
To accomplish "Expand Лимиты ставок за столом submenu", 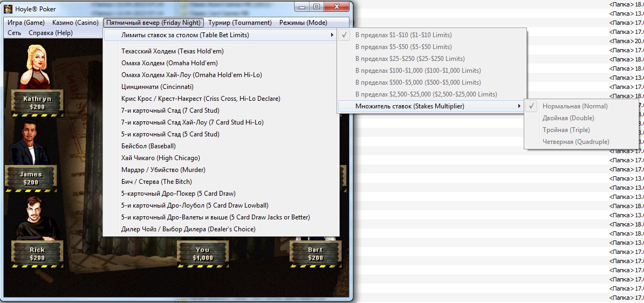I will pos(221,35).
